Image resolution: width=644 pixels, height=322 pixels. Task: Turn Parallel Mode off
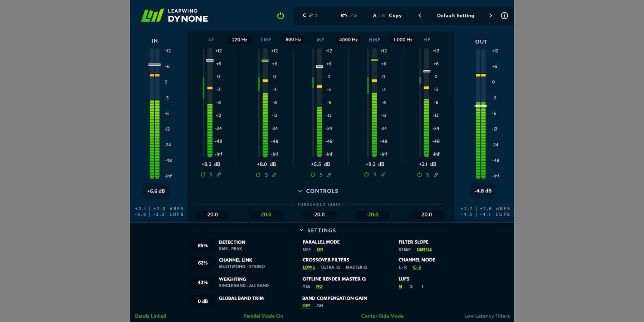pos(307,249)
